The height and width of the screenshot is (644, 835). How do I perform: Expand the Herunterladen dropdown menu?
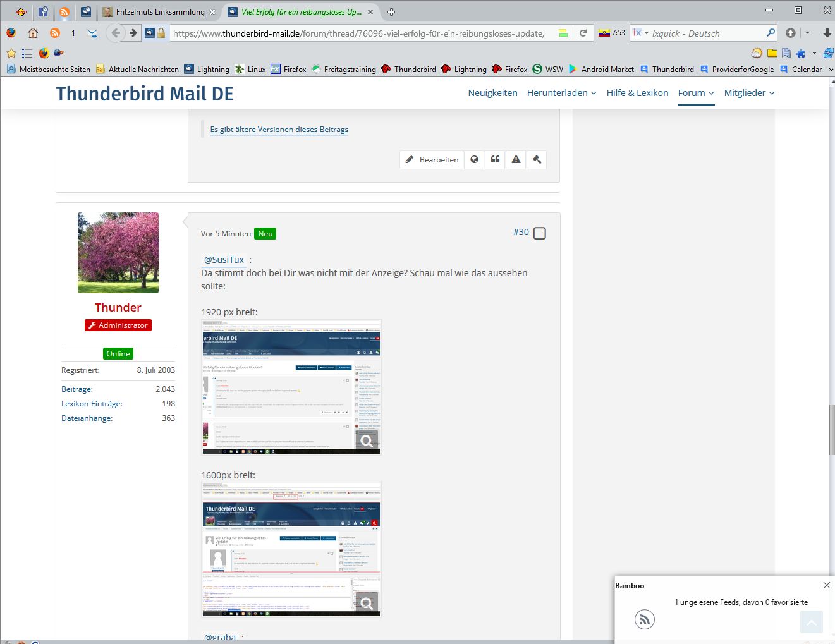point(562,93)
